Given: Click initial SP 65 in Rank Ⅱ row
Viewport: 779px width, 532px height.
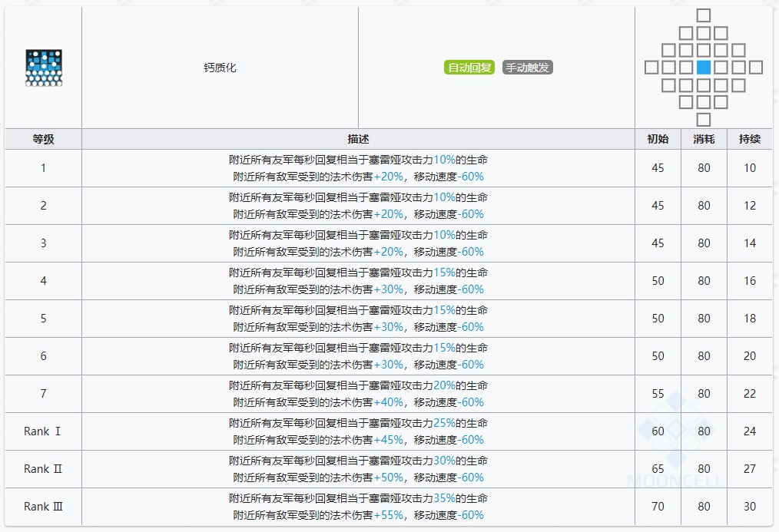Looking at the screenshot, I should point(658,470).
